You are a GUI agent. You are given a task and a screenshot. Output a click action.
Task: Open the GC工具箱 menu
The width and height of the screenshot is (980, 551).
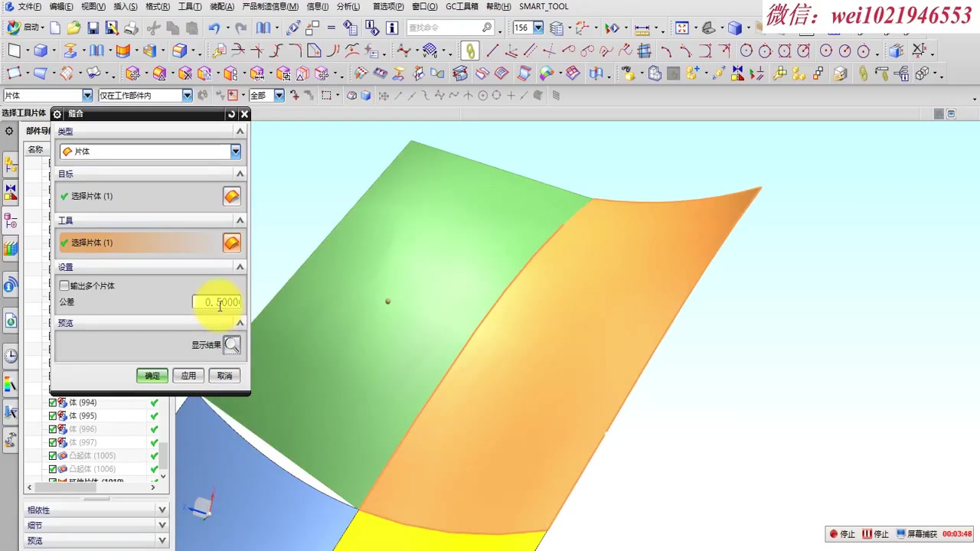point(462,7)
